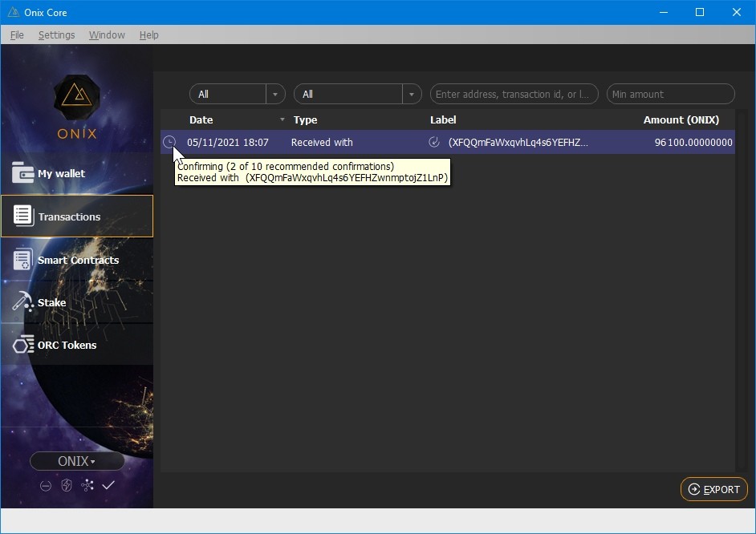
Task: Select the 05/11/2021 18:07 transaction date
Action: coord(228,142)
